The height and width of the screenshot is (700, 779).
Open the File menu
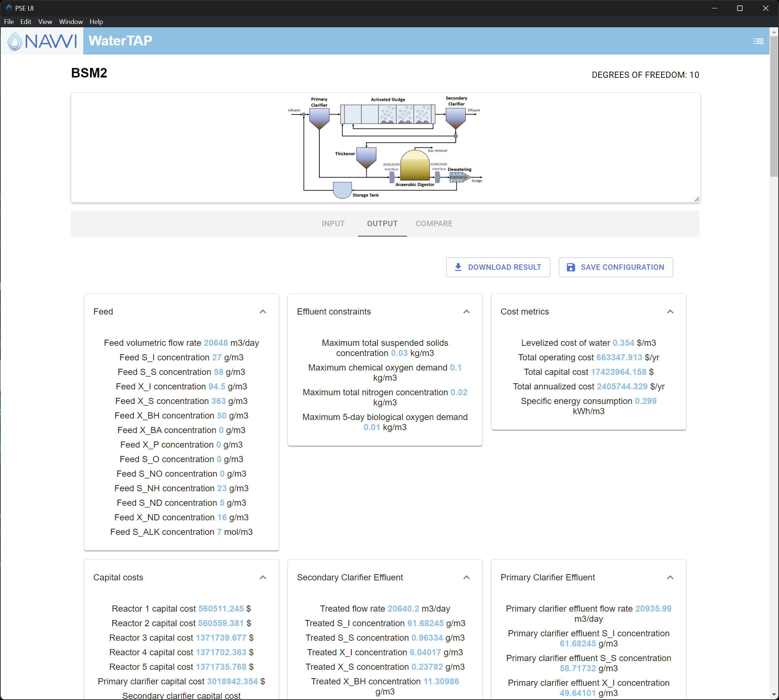click(x=9, y=21)
